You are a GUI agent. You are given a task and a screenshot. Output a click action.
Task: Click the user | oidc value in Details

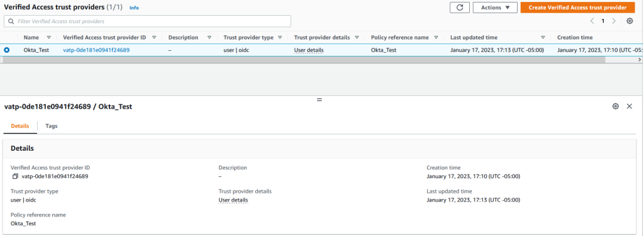pos(23,200)
